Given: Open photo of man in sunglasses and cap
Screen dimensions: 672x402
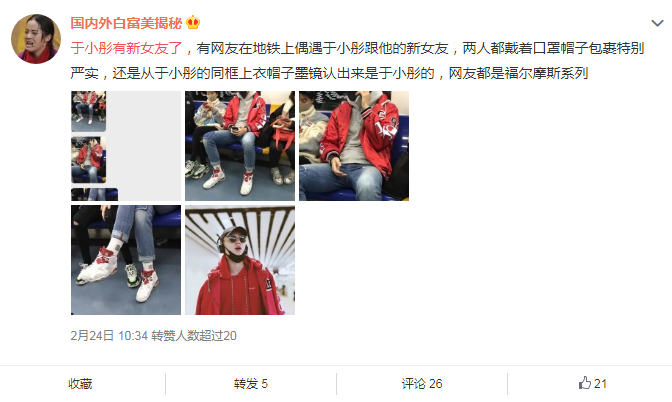Looking at the screenshot, I should coord(240,260).
